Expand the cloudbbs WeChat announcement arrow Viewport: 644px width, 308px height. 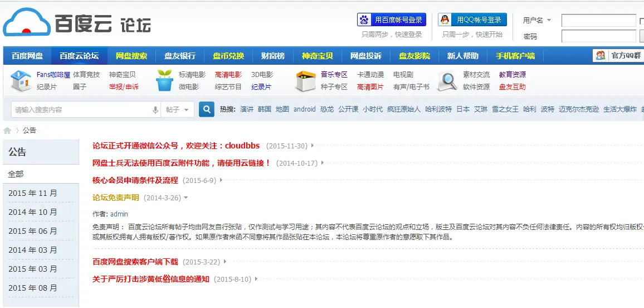pos(313,146)
